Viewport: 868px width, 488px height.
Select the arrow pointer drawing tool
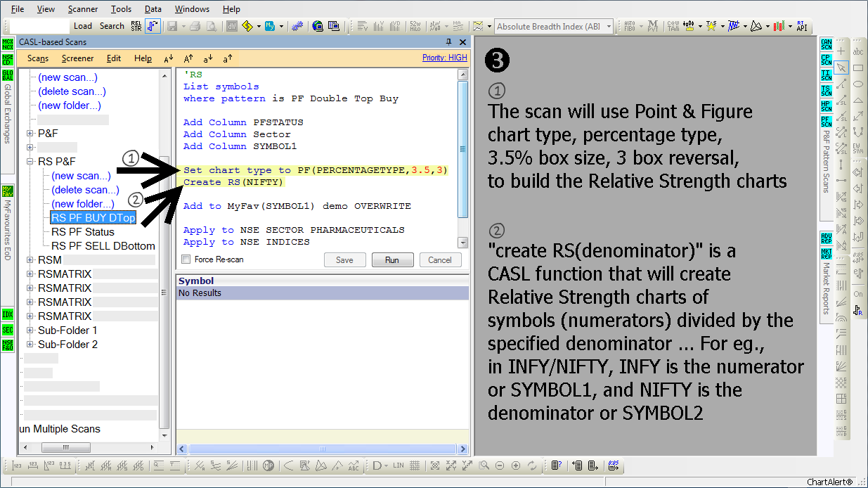(841, 68)
